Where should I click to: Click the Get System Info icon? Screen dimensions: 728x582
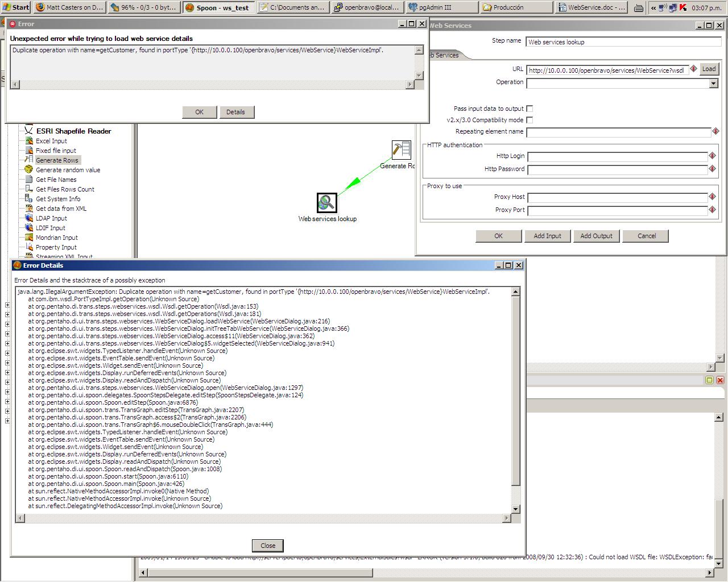pos(28,199)
